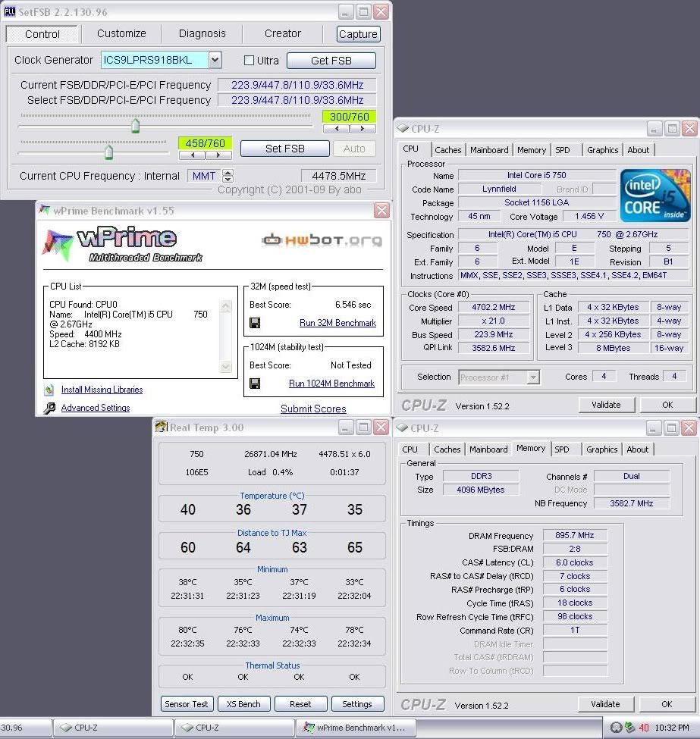
Task: Click the Real Temp tray icon showing 40
Action: tap(644, 728)
